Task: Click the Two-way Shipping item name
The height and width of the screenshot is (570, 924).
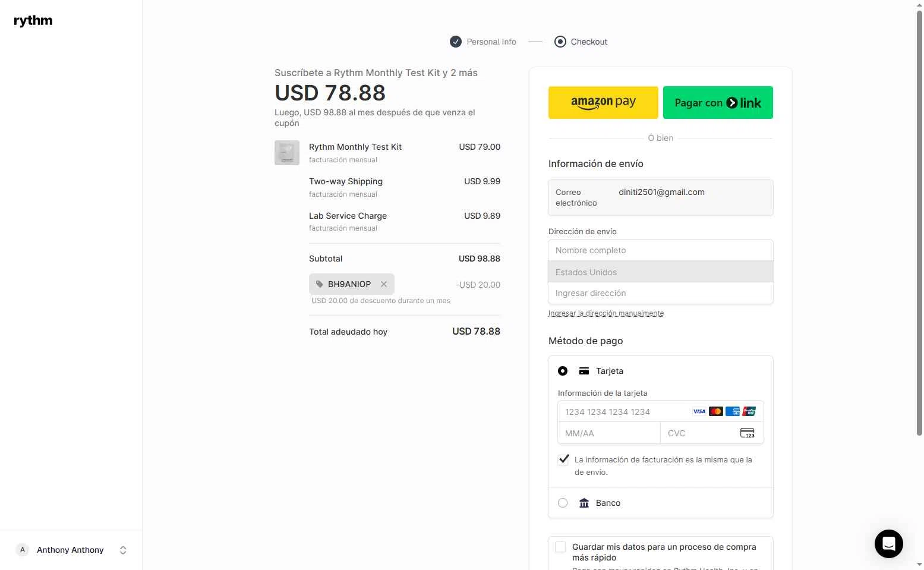Action: [346, 181]
